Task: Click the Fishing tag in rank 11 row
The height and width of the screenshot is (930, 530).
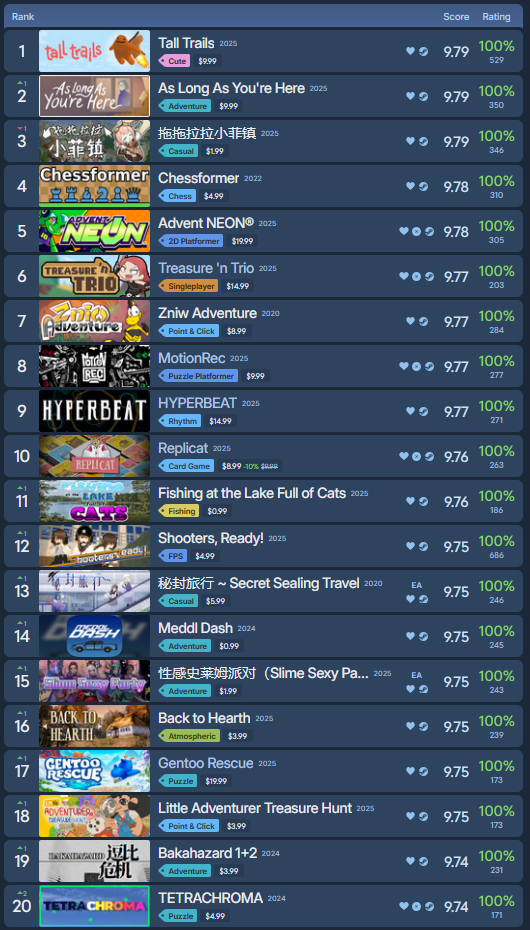Action: point(178,511)
